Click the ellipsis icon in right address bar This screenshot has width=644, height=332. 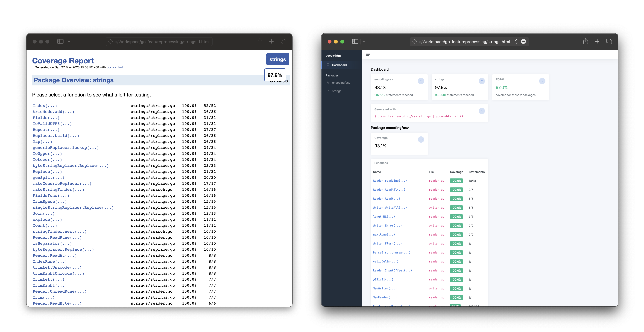[x=524, y=41]
